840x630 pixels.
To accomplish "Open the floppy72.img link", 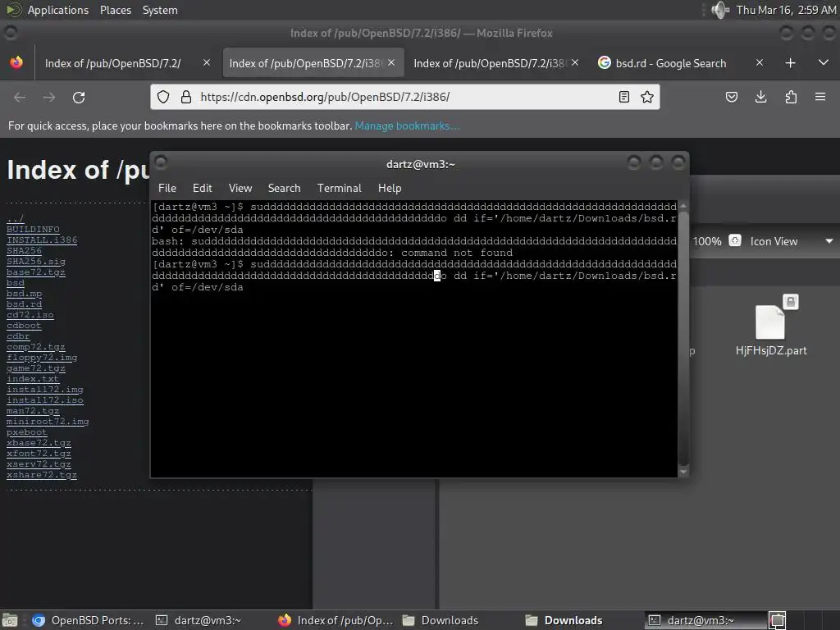I will click(42, 358).
